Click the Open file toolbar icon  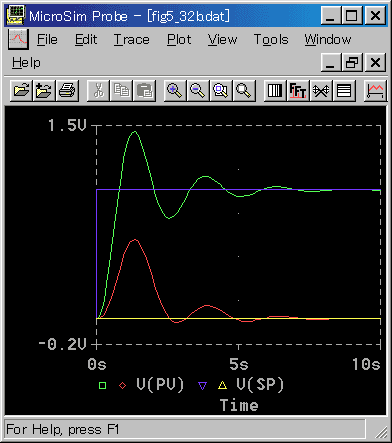[x=21, y=90]
